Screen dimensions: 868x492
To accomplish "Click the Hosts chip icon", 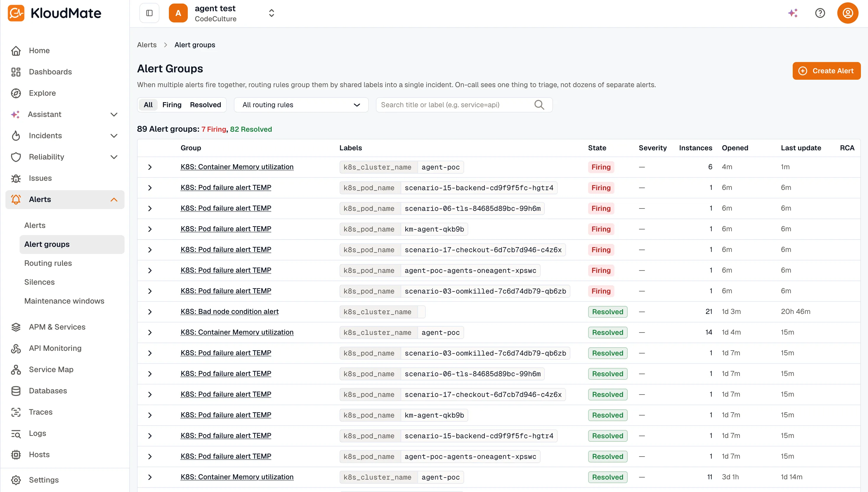I will point(16,454).
